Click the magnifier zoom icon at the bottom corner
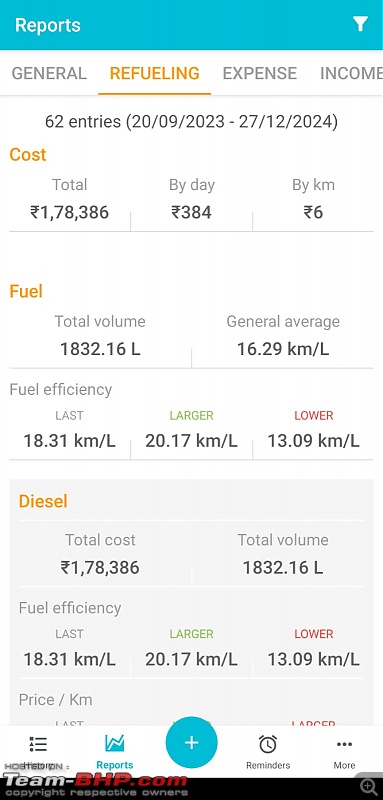The height and width of the screenshot is (800, 383). (369, 786)
